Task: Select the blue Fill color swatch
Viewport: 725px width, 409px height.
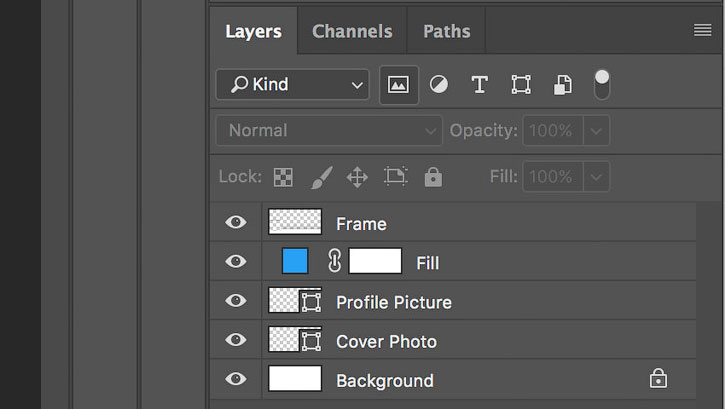Action: (295, 261)
